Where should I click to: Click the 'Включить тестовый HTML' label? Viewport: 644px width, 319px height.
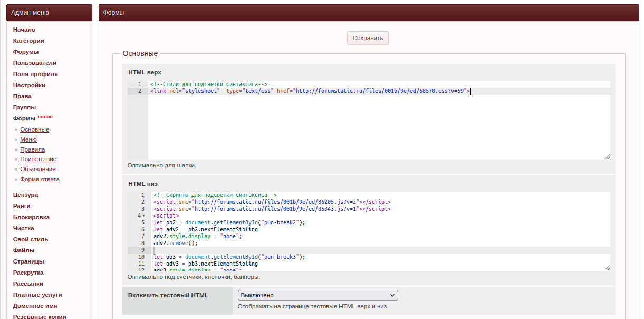pyautogui.click(x=168, y=295)
